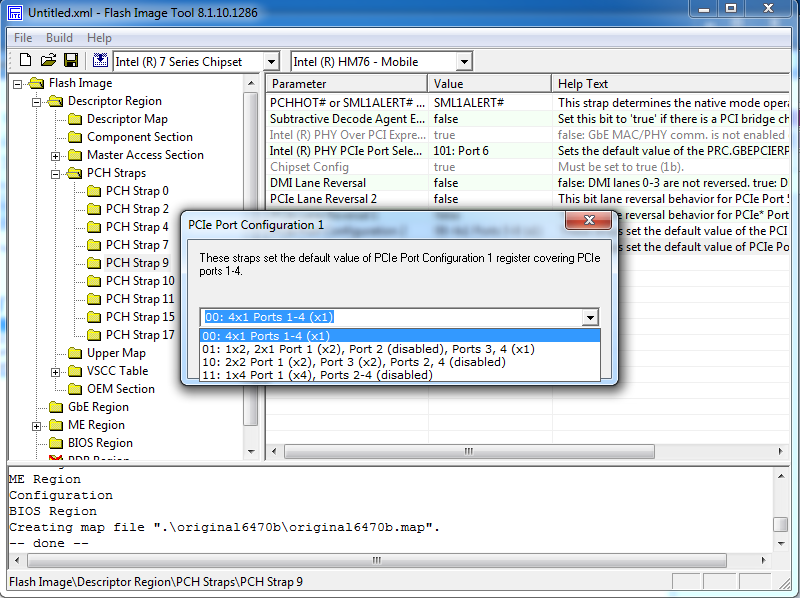The image size is (800, 598).
Task: Click the Help Text column header
Action: coord(670,84)
